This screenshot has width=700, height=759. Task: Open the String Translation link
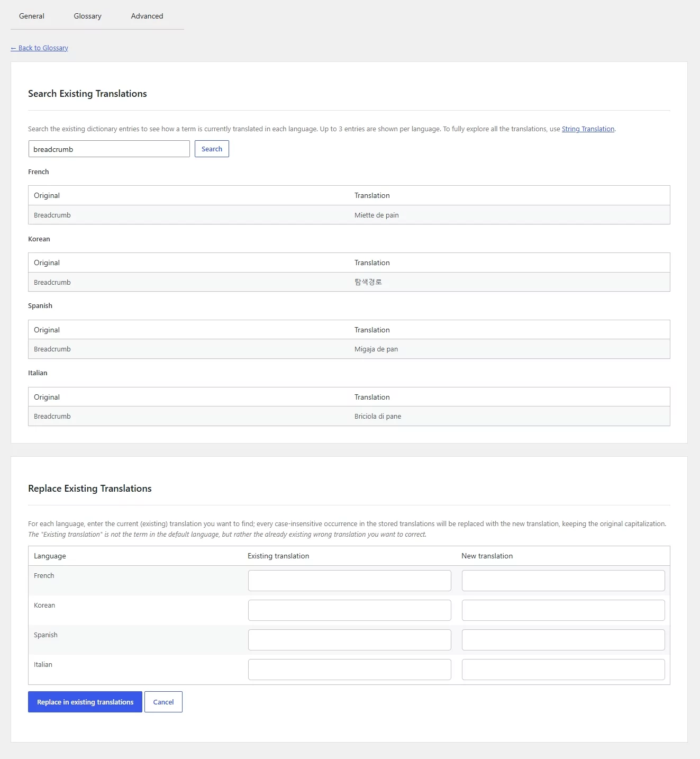point(588,129)
